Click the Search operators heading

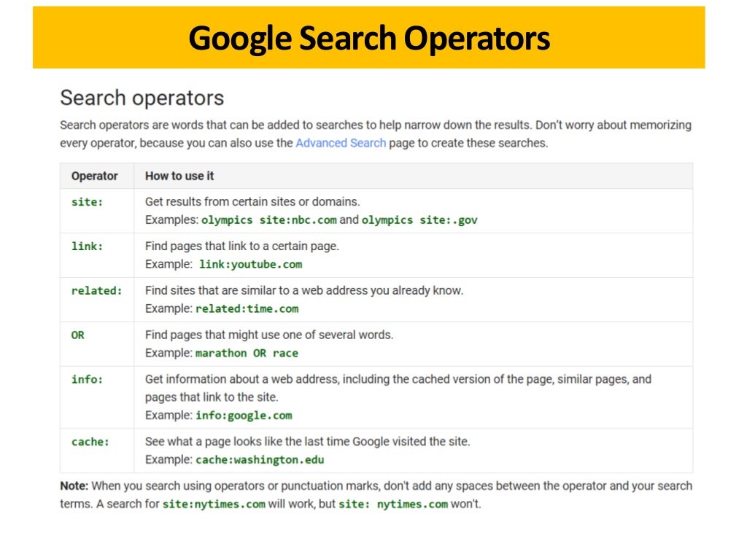coord(142,98)
